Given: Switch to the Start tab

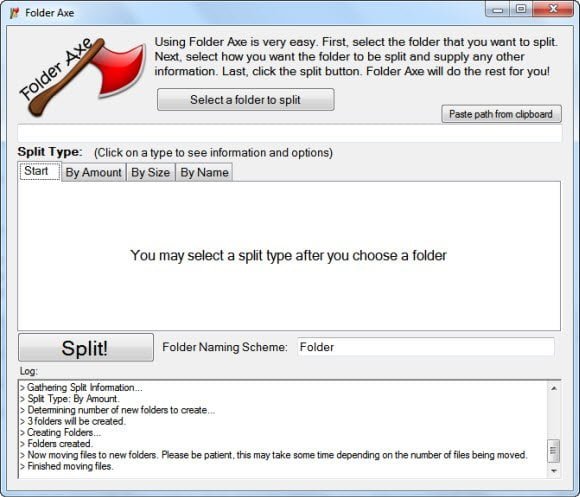Looking at the screenshot, I should pos(40,171).
